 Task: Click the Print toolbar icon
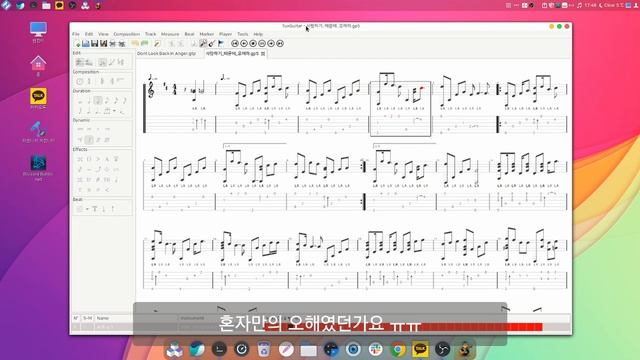(x=113, y=44)
